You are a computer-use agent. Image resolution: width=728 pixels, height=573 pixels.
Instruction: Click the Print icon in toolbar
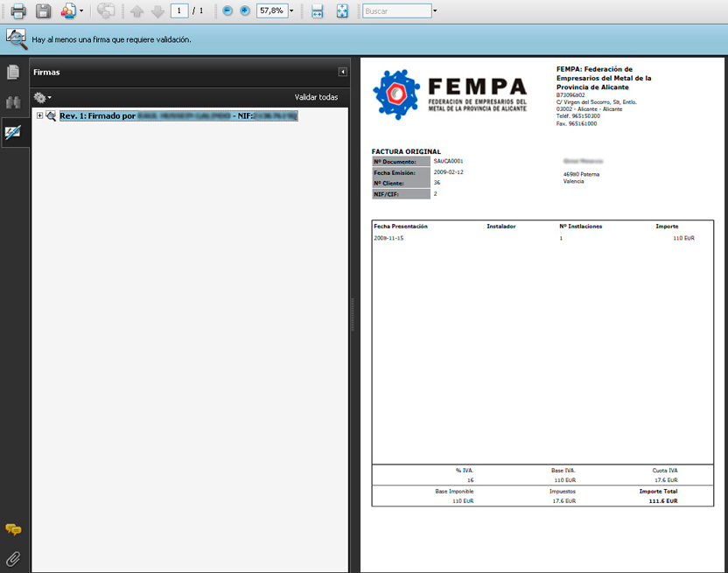click(18, 11)
